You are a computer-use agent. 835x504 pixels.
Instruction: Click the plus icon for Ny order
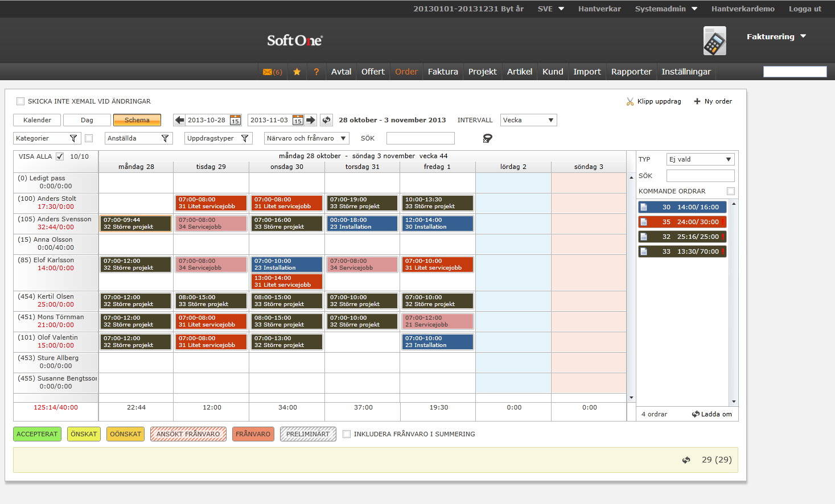[697, 101]
